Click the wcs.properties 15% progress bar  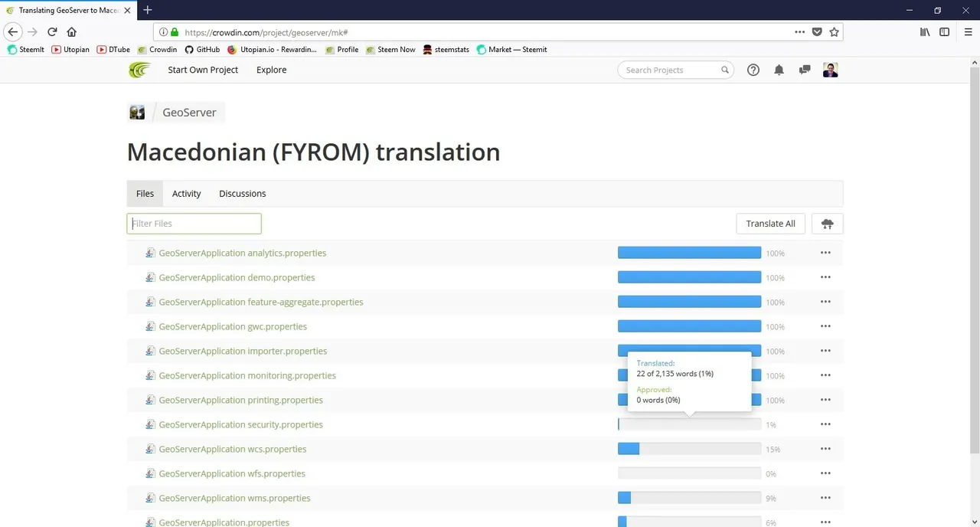[x=689, y=449]
